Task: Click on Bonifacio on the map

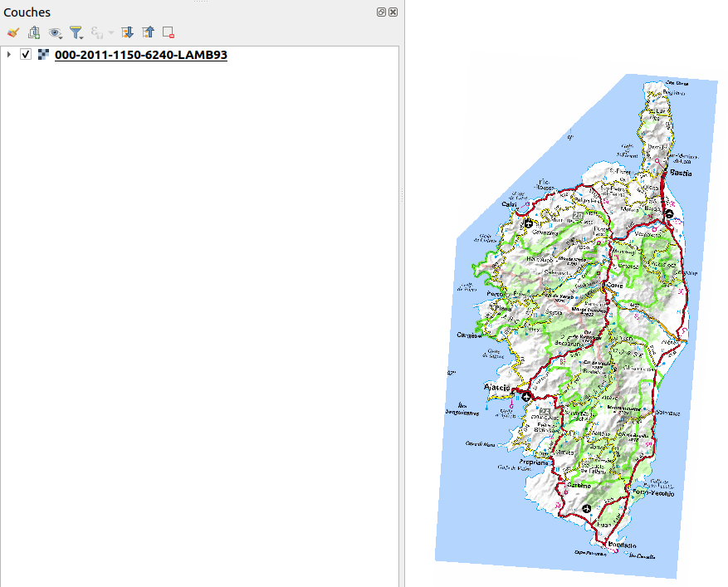Action: (x=623, y=545)
